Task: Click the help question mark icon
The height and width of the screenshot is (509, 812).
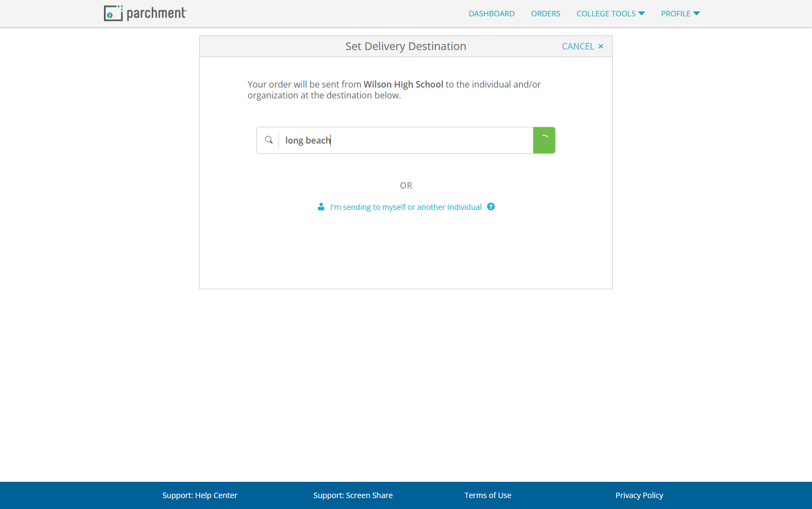Action: pos(491,207)
